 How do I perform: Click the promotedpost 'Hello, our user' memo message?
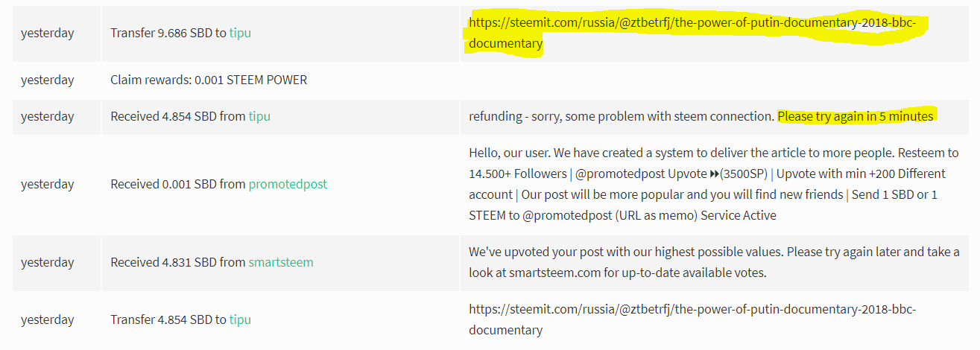coord(714,184)
